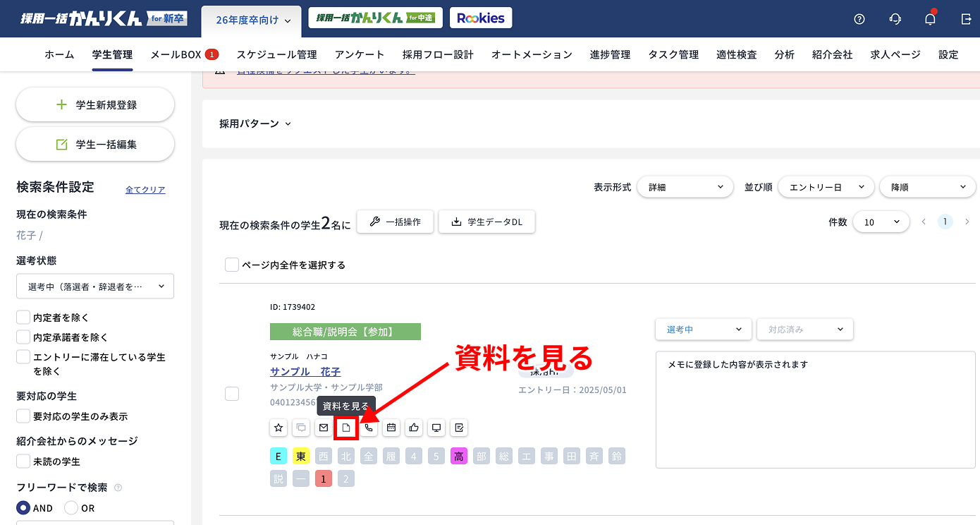Screen dimensions: 980x525
Task: Select the star favorite icon for the student
Action: (278, 428)
